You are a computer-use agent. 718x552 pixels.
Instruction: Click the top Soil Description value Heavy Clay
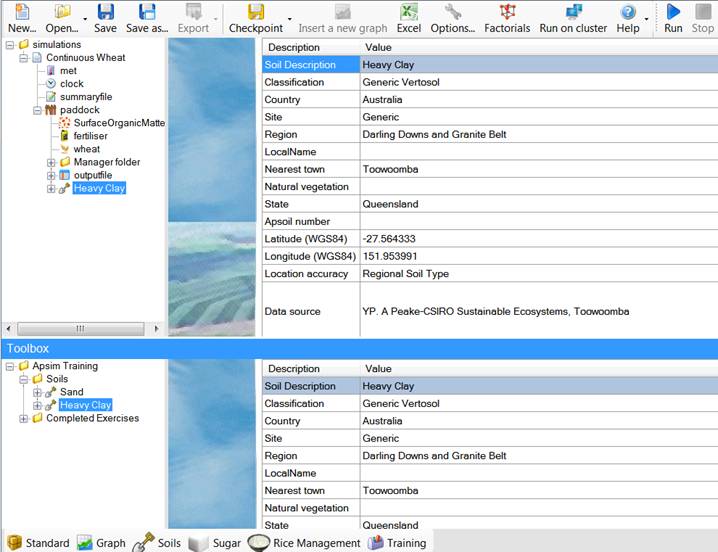pyautogui.click(x=539, y=65)
